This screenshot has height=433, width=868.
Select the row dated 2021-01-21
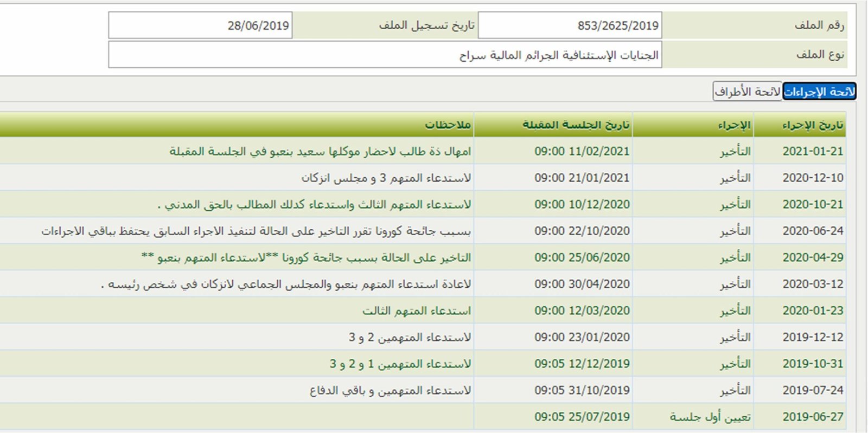click(x=812, y=151)
